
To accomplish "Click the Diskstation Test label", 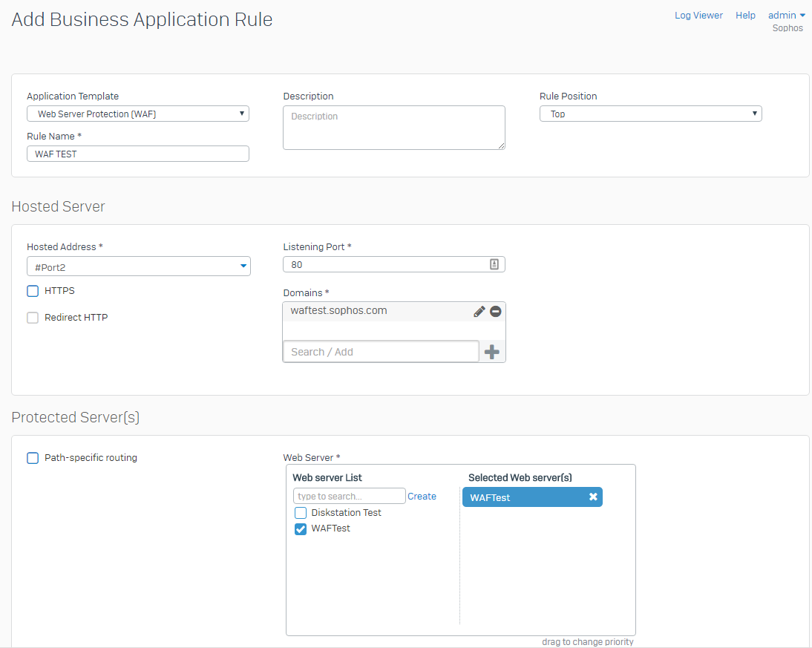I will tap(346, 513).
